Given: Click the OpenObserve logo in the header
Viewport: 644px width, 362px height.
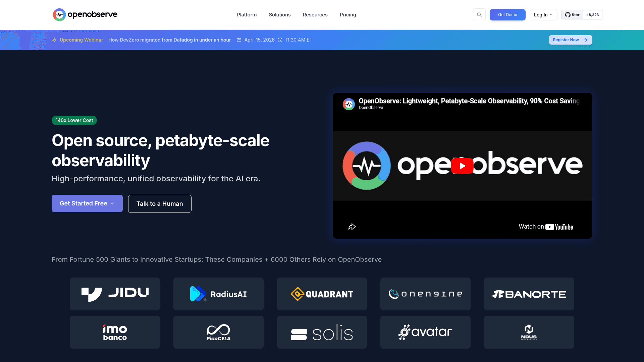Looking at the screenshot, I should click(85, 14).
